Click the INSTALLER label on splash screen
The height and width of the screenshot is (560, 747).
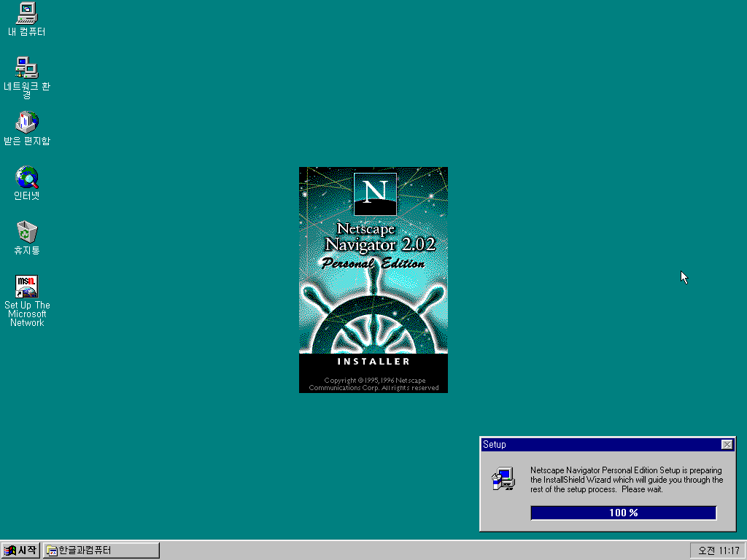pyautogui.click(x=373, y=362)
